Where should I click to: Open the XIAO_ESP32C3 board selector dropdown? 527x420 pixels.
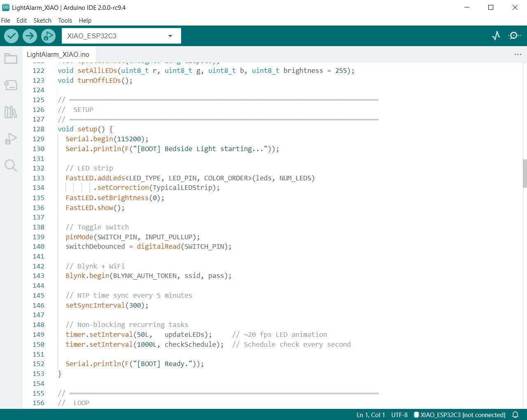pos(121,36)
